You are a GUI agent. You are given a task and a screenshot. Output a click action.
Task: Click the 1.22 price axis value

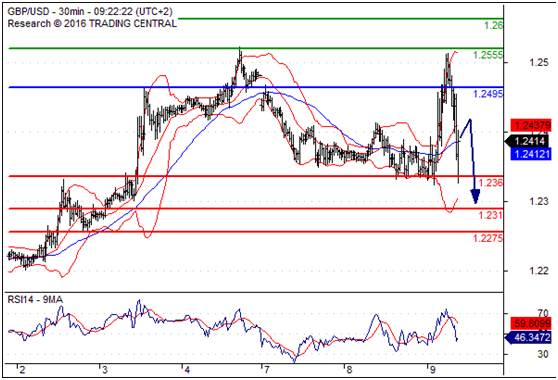(538, 271)
